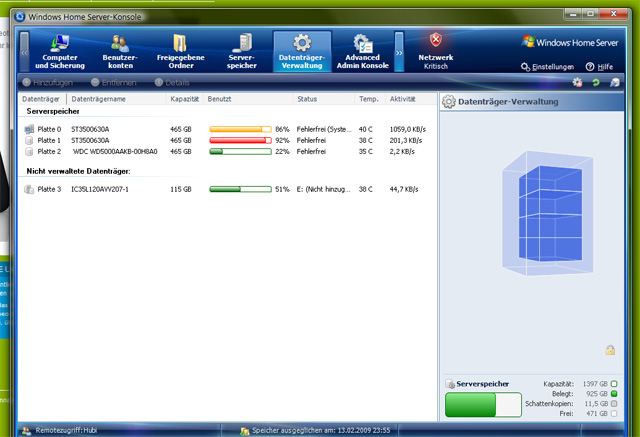Select disk name WDC WD5000AAKB-00H8A0

pos(115,151)
